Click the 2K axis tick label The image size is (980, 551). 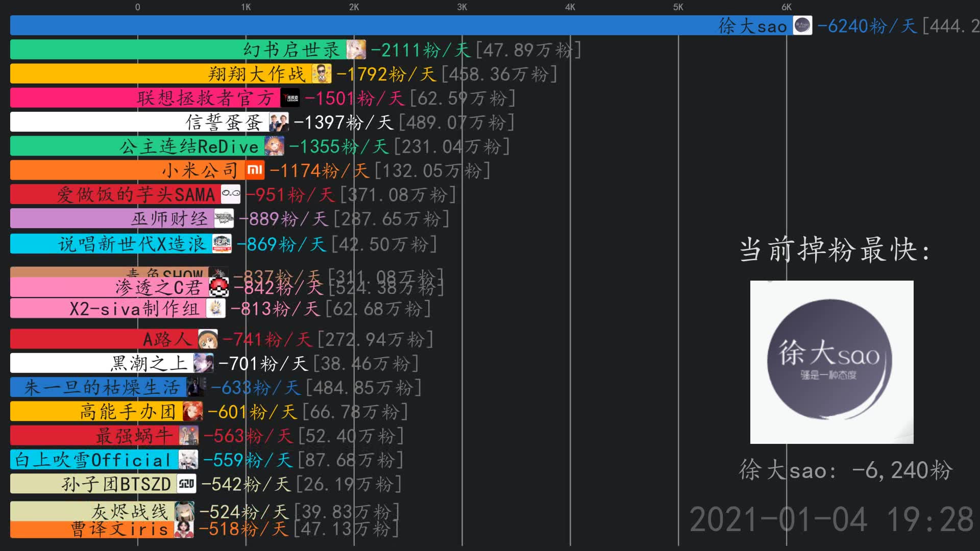point(354,7)
